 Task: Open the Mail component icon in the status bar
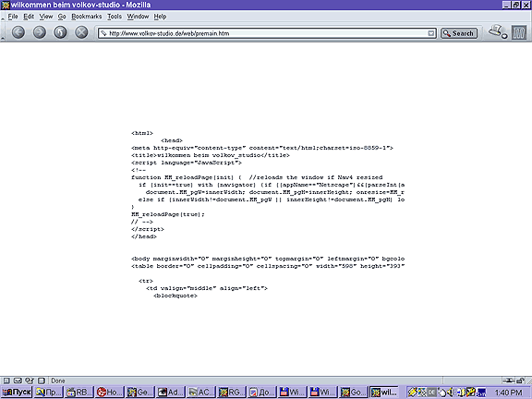[x=18, y=381]
